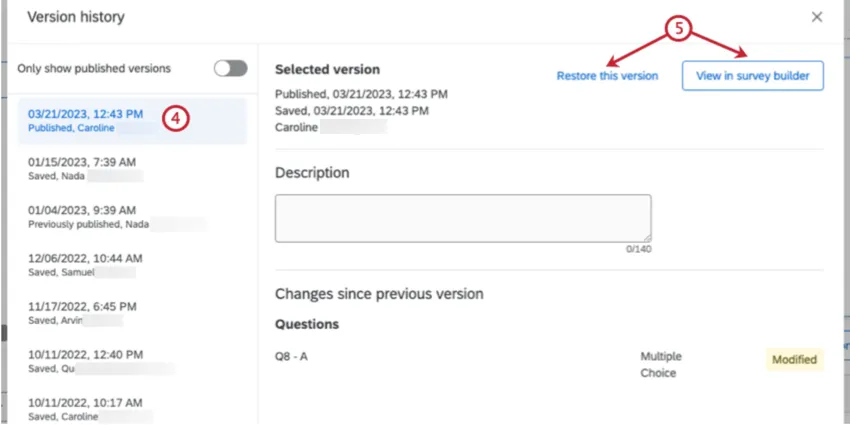The image size is (850, 425).
Task: Click the Multiple Choice question type label
Action: 661,365
